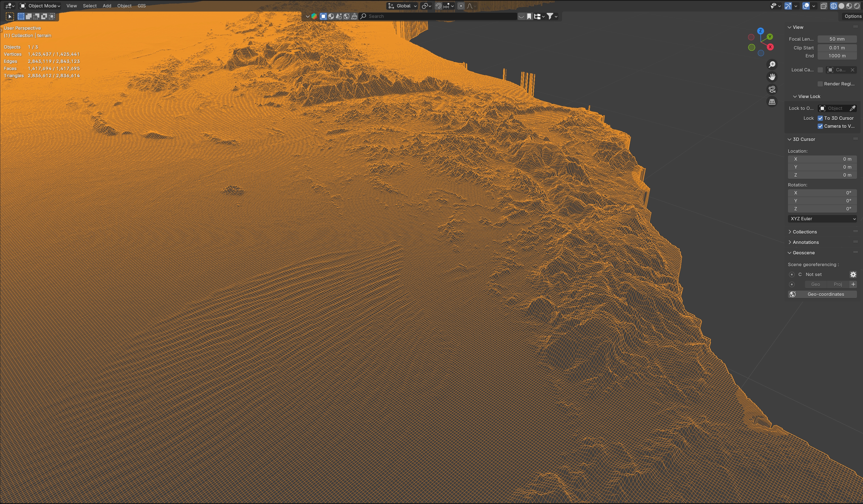Toggle X-ray display in viewport header
Viewport: 863px width, 504px height.
click(823, 6)
